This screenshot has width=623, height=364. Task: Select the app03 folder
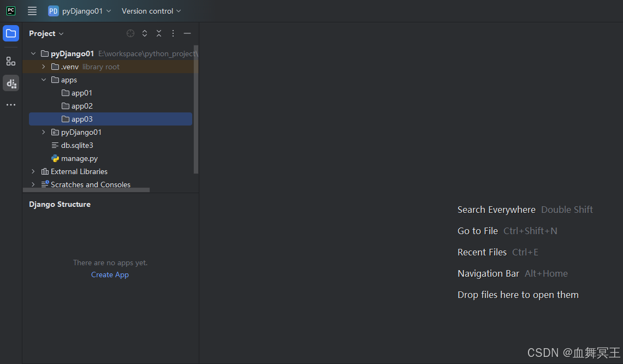click(110, 119)
